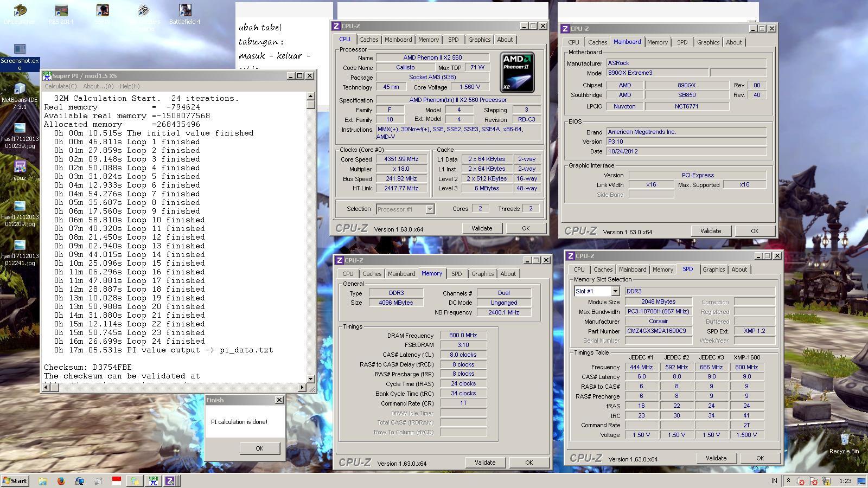Open About...(A) menu in Super PI
Image resolution: width=868 pixels, height=488 pixels.
98,86
